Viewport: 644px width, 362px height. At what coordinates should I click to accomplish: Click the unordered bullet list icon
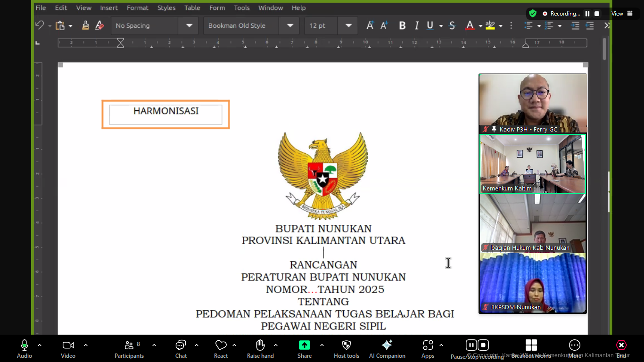point(528,25)
